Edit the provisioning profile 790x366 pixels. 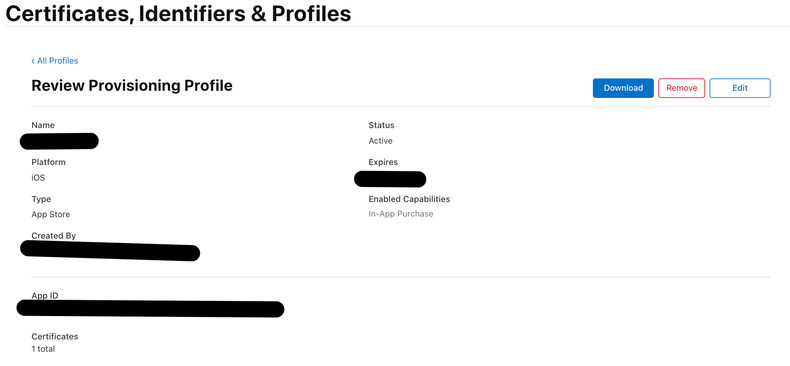(740, 88)
